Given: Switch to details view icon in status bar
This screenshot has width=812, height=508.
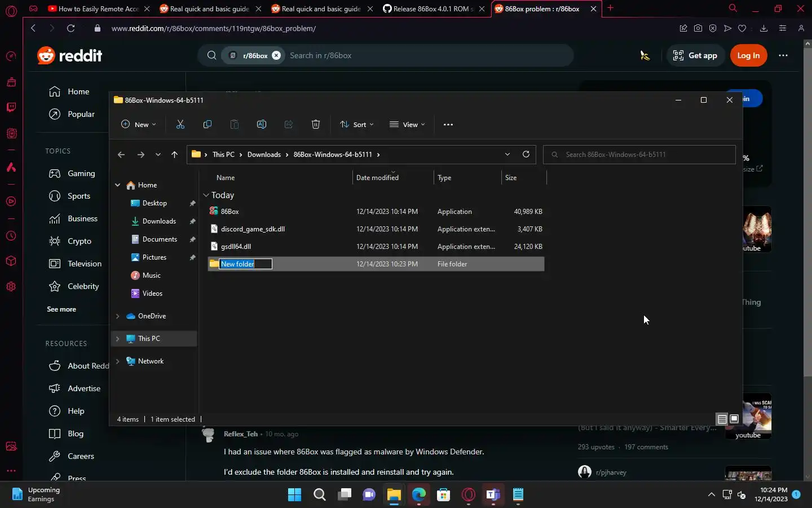Looking at the screenshot, I should pyautogui.click(x=722, y=419).
